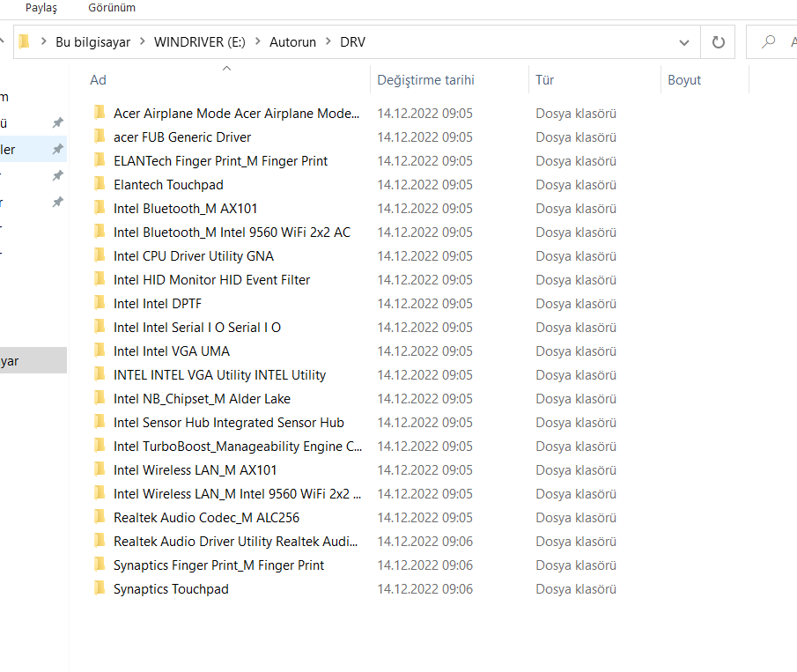
Task: Select 'Synaptics Touchpad' folder name
Action: [172, 589]
